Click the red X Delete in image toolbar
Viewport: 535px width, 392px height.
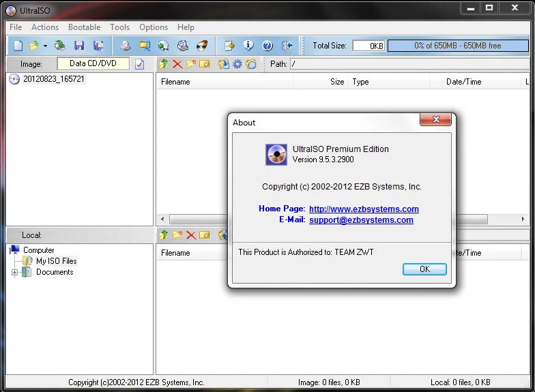[177, 64]
